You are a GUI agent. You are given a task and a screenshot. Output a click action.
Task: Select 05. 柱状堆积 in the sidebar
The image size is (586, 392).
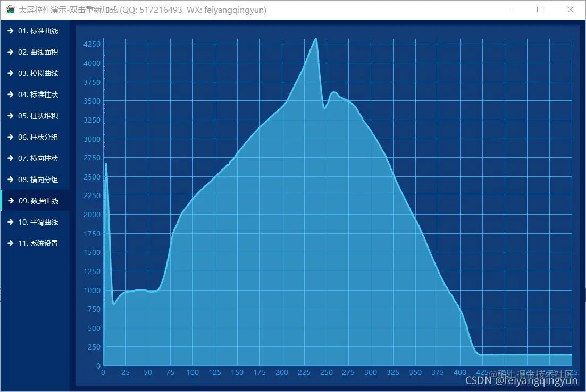tap(35, 116)
